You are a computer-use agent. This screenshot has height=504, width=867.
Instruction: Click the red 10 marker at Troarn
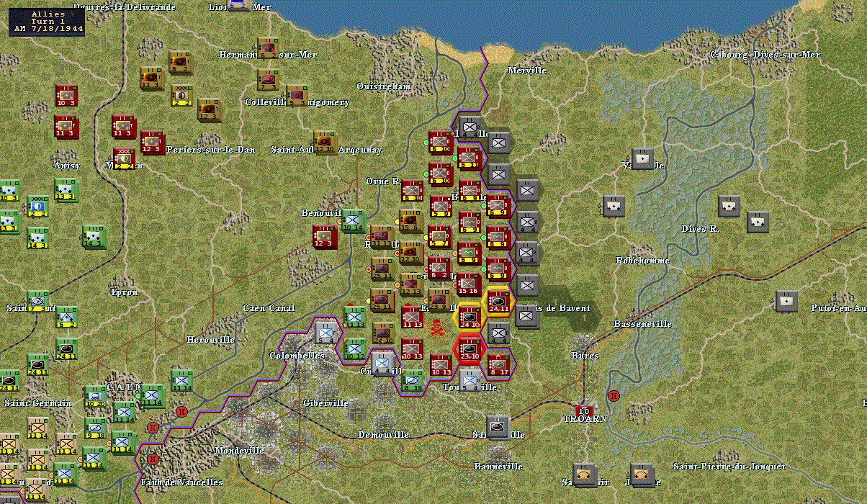584,411
